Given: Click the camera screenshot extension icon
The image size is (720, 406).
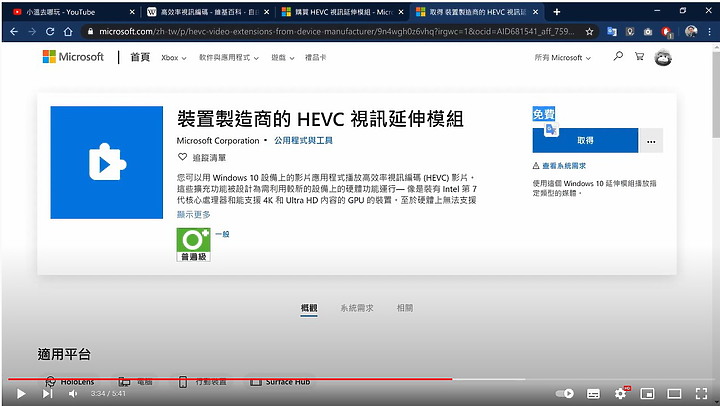Looking at the screenshot, I should point(648,32).
